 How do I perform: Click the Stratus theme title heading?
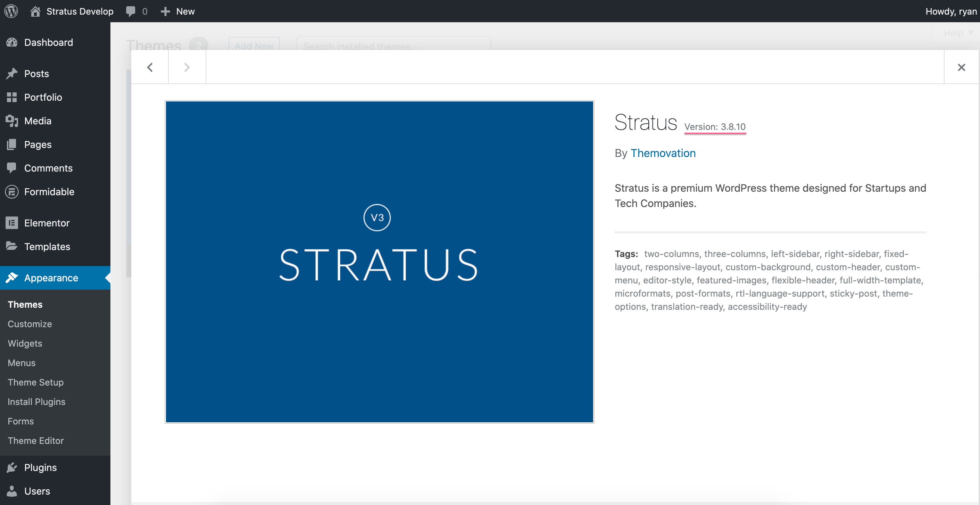point(646,123)
